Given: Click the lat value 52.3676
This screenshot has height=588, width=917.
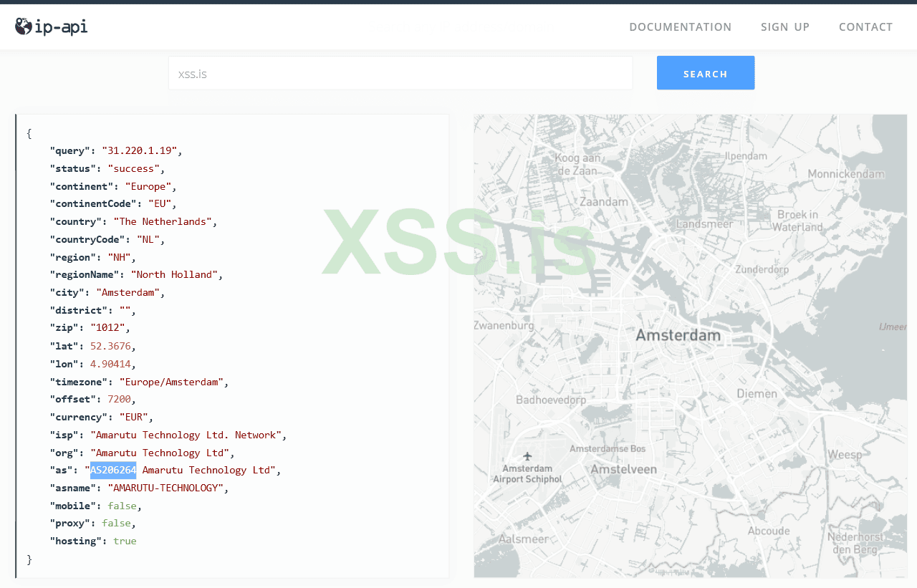Looking at the screenshot, I should (x=110, y=345).
